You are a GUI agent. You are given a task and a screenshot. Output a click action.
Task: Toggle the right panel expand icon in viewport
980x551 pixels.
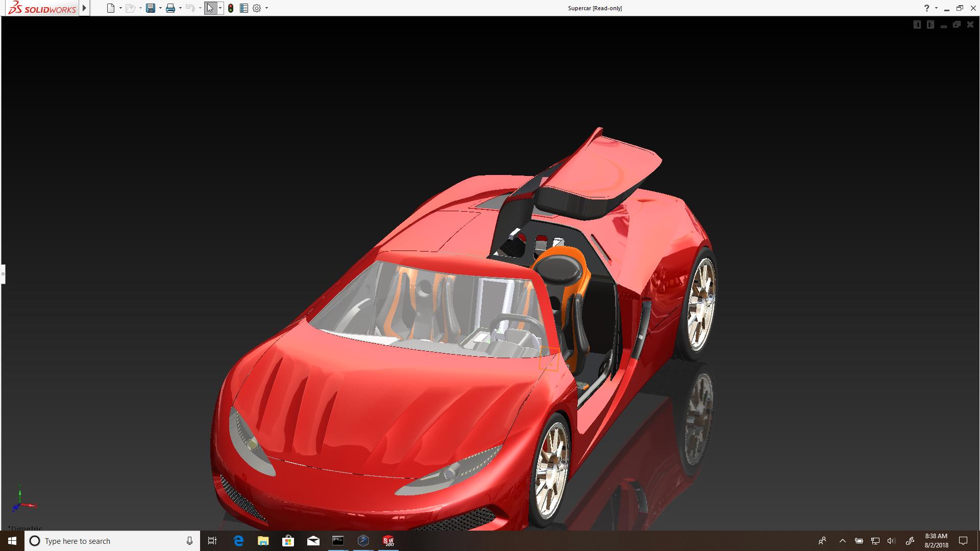(930, 24)
